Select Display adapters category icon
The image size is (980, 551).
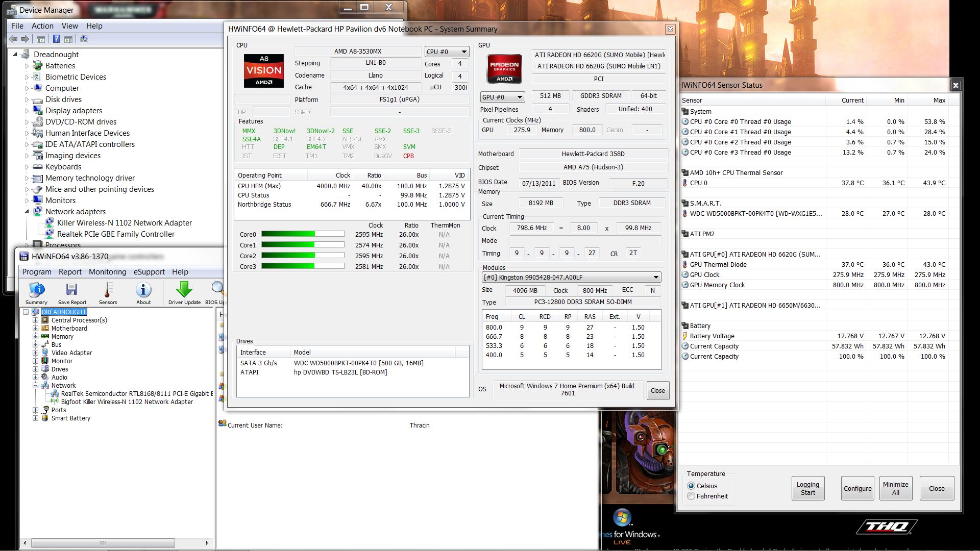point(37,111)
